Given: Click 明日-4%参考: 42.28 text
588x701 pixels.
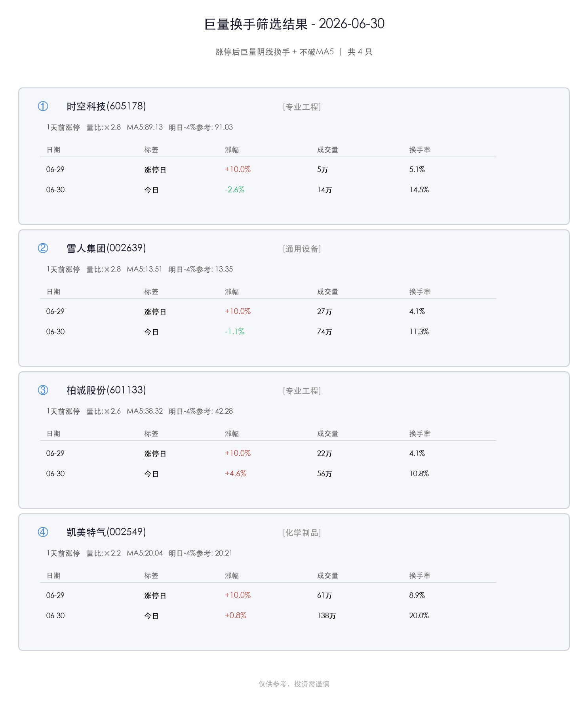Looking at the screenshot, I should tap(201, 411).
